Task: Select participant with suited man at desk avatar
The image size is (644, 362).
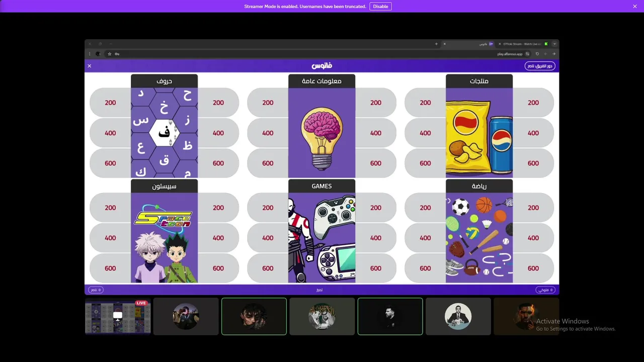Action: point(458,316)
